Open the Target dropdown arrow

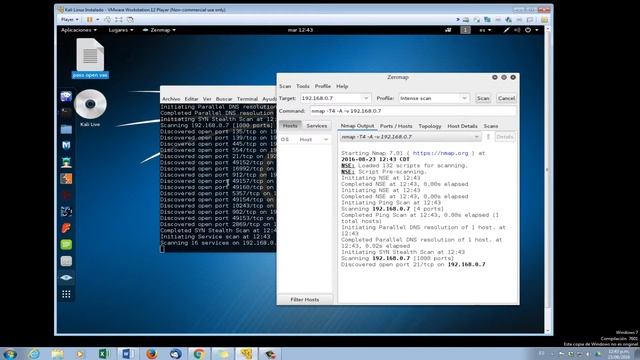click(366, 98)
